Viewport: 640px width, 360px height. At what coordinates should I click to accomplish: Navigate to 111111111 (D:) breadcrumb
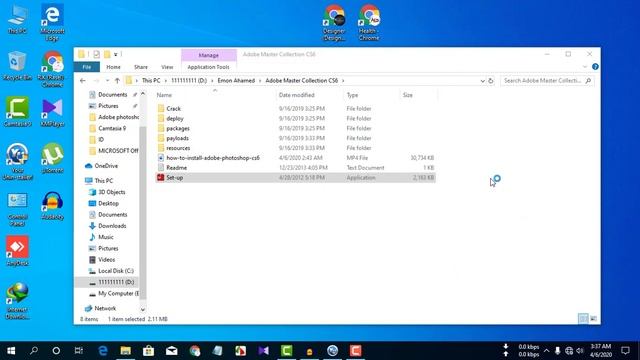click(189, 81)
